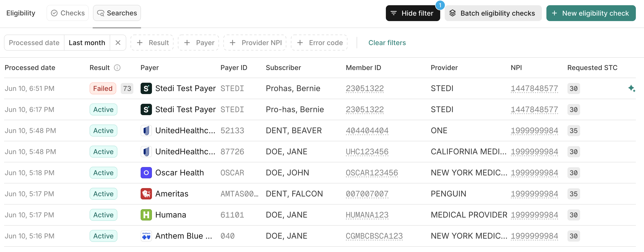Click the Failed status badge
Screen dimensions: 644x252
pos(103,89)
